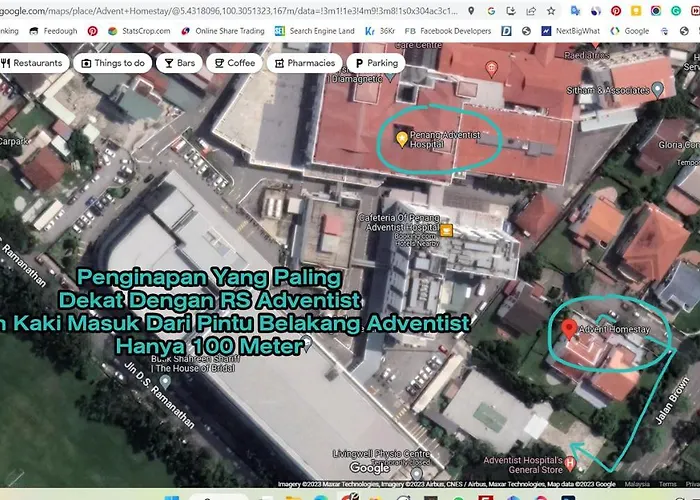Click the Buak Shahreen House of Bridal pin

tap(165, 382)
